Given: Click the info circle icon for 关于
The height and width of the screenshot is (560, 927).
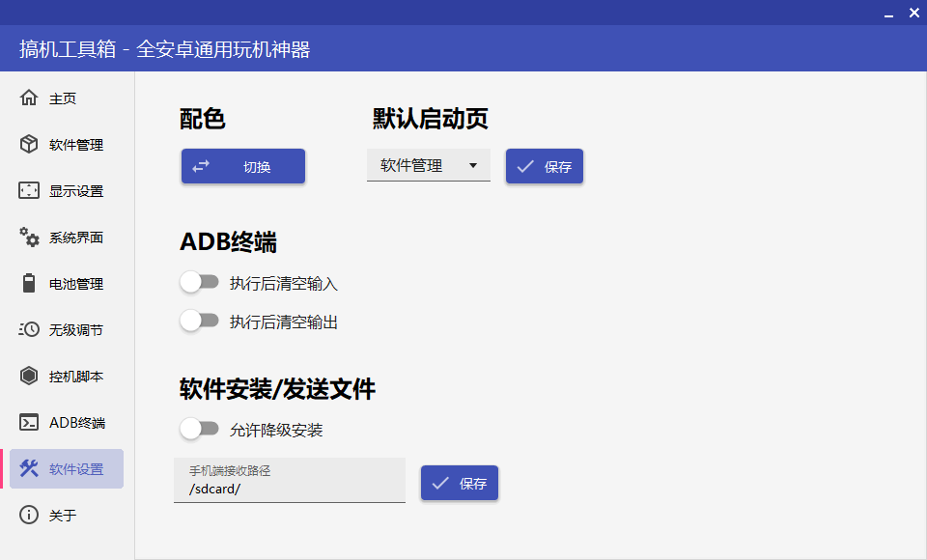Looking at the screenshot, I should pyautogui.click(x=28, y=515).
